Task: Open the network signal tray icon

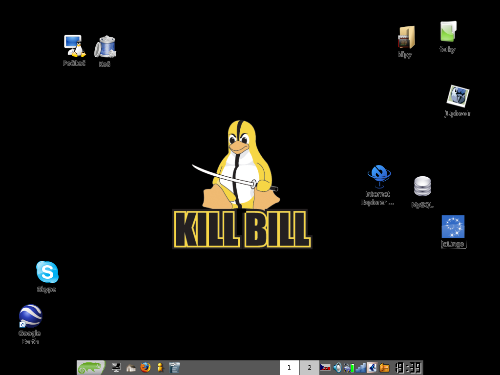Action: (361, 368)
